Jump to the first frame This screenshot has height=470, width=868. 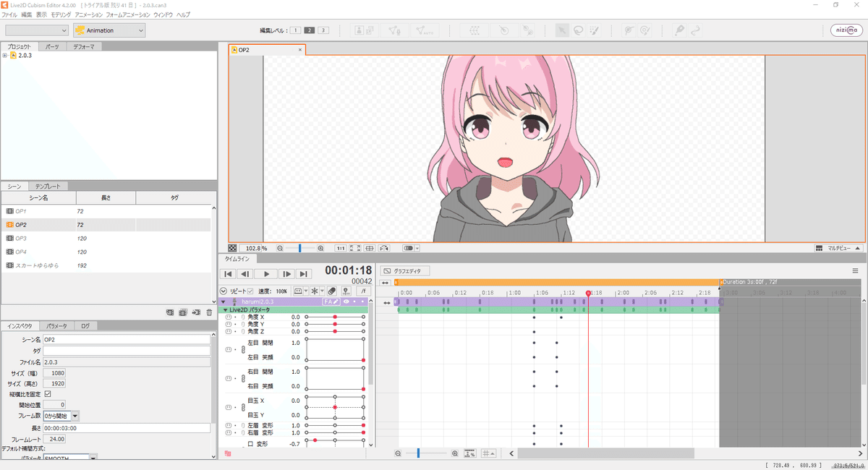(228, 274)
